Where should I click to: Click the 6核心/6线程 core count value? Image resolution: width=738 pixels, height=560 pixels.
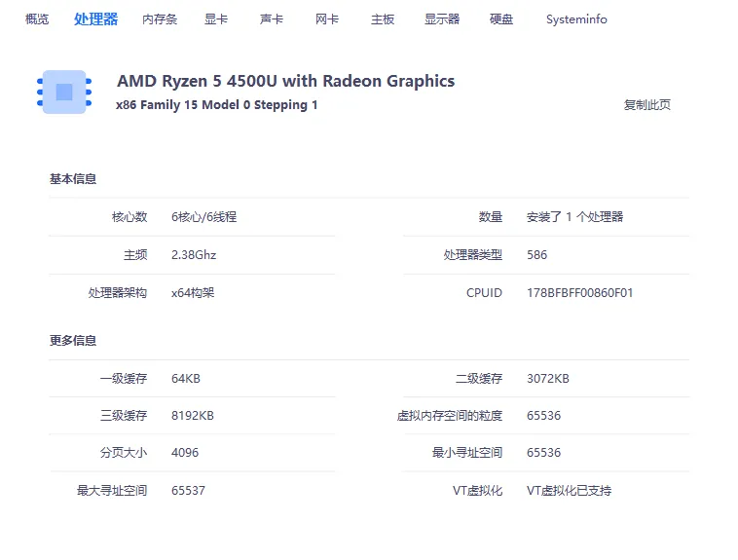pos(203,217)
